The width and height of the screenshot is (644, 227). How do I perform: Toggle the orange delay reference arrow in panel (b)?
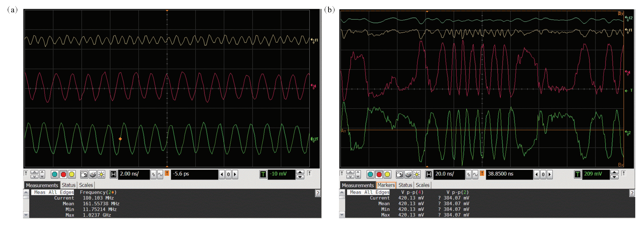point(482,173)
